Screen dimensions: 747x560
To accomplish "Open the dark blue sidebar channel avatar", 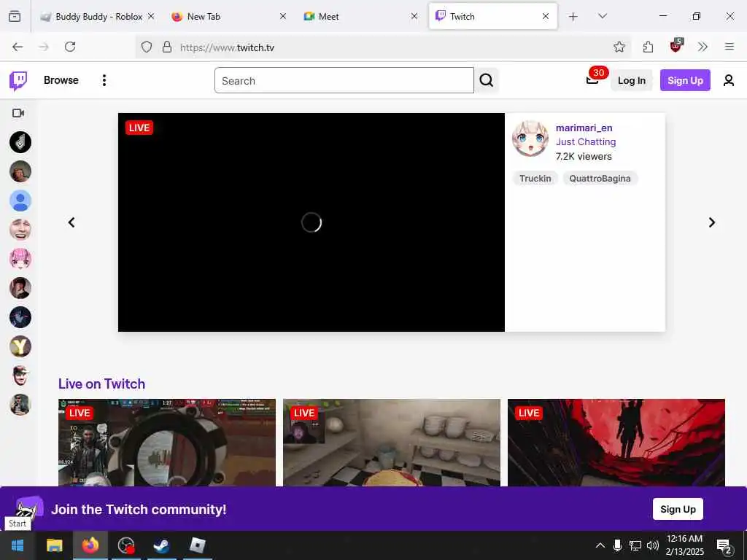I will click(20, 317).
